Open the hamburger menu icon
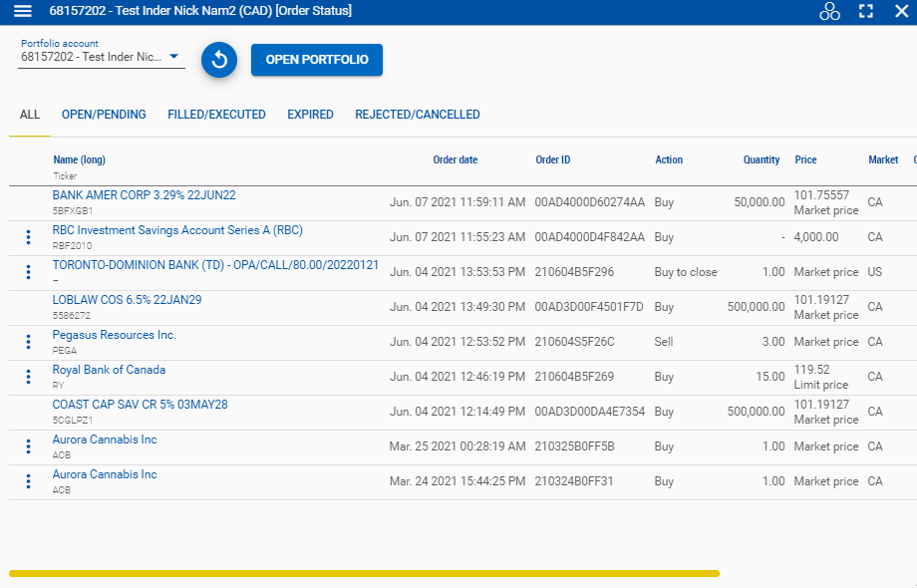Screen dimensions: 917x588 click(x=22, y=11)
